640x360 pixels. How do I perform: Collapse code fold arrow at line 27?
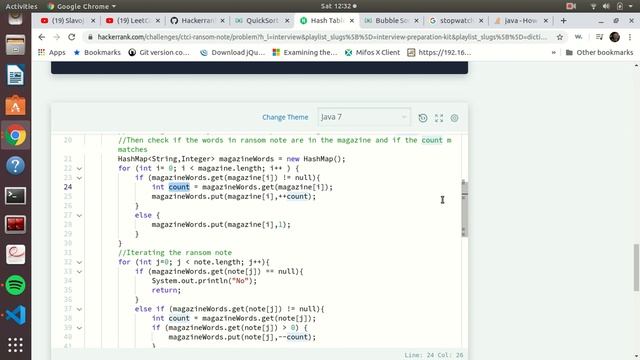pyautogui.click(x=79, y=216)
